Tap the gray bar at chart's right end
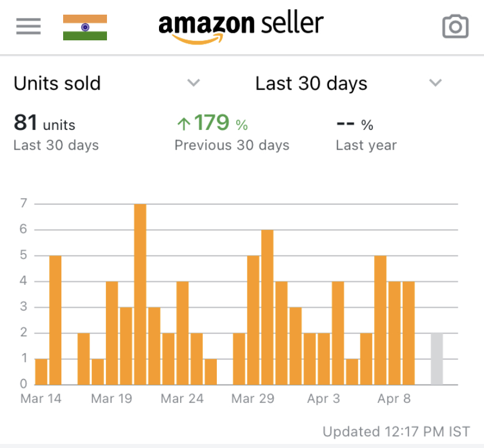Viewport: 484px width, 448px height. tap(437, 359)
